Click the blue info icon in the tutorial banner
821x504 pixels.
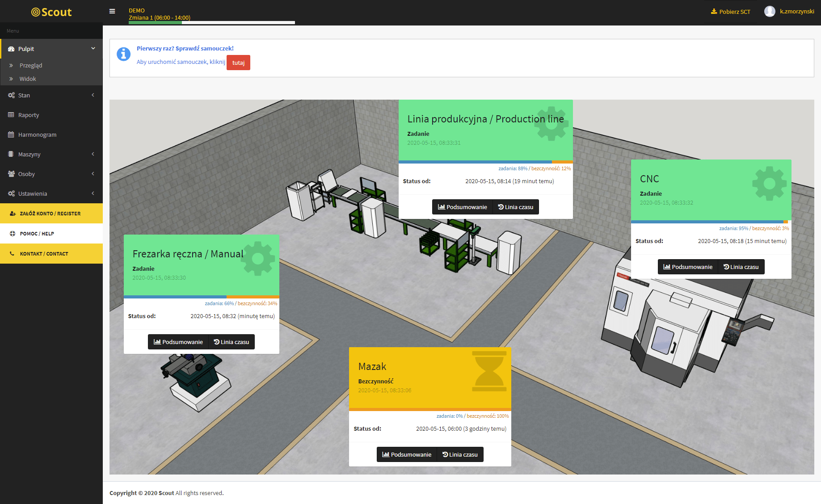click(123, 54)
